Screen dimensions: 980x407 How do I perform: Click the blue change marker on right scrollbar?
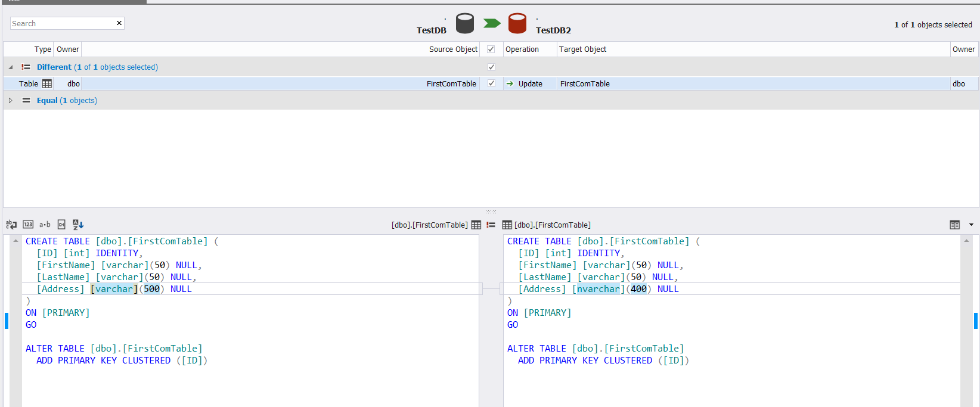tap(976, 321)
